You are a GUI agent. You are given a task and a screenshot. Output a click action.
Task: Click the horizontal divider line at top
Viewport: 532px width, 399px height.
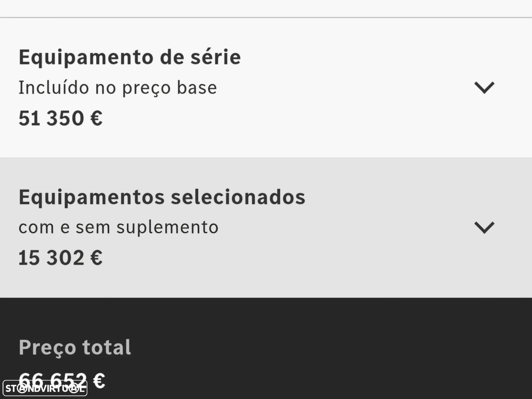click(266, 17)
